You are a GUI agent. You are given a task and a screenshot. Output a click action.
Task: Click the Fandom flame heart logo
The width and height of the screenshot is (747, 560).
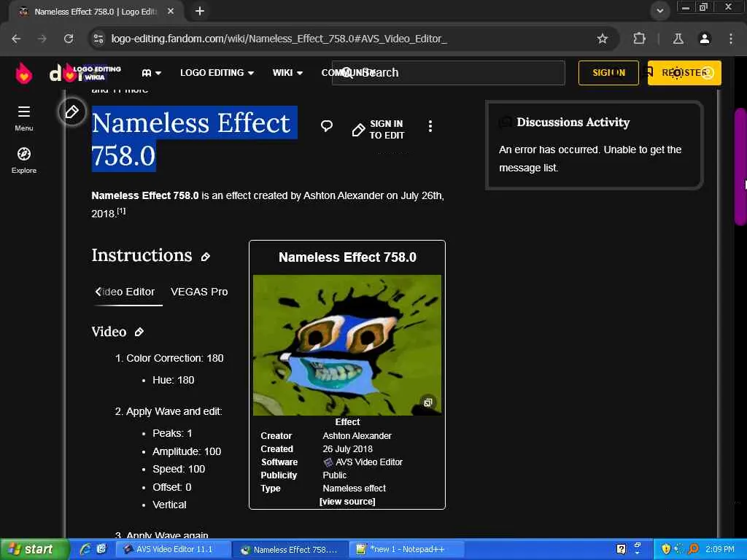(24, 73)
